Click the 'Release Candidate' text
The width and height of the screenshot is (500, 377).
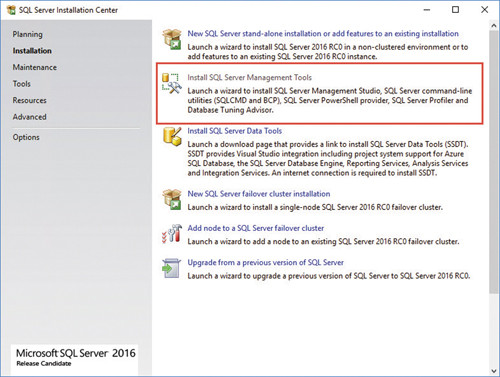[44, 364]
